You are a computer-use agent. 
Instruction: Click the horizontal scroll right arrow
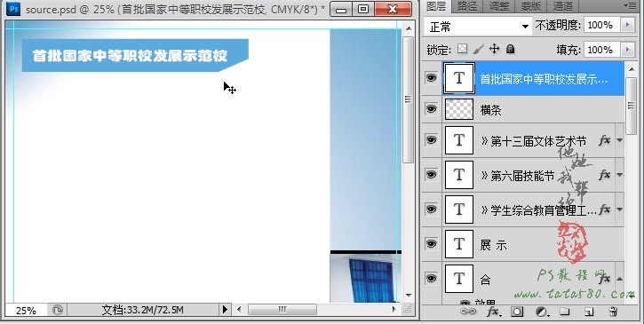394,309
